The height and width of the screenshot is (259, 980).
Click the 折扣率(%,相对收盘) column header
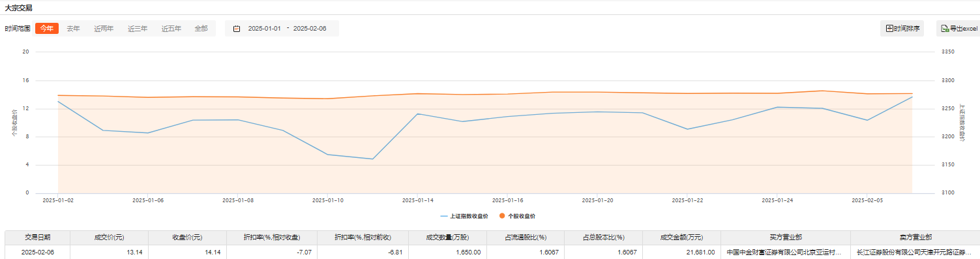[x=272, y=237]
